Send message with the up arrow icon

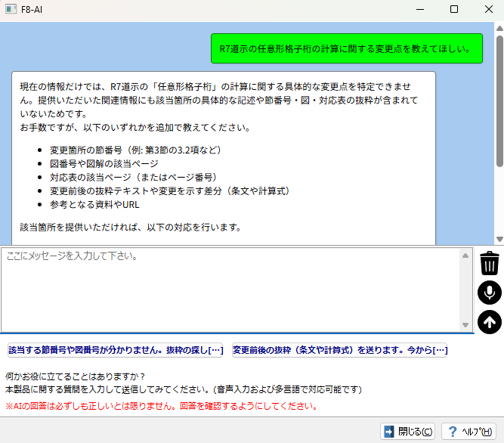489,322
